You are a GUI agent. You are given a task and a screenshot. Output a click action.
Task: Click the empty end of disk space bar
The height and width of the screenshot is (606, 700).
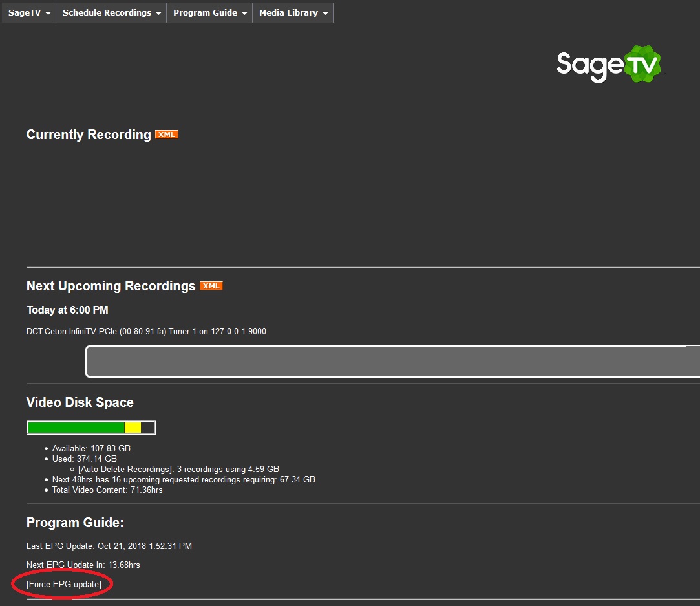[x=148, y=427]
